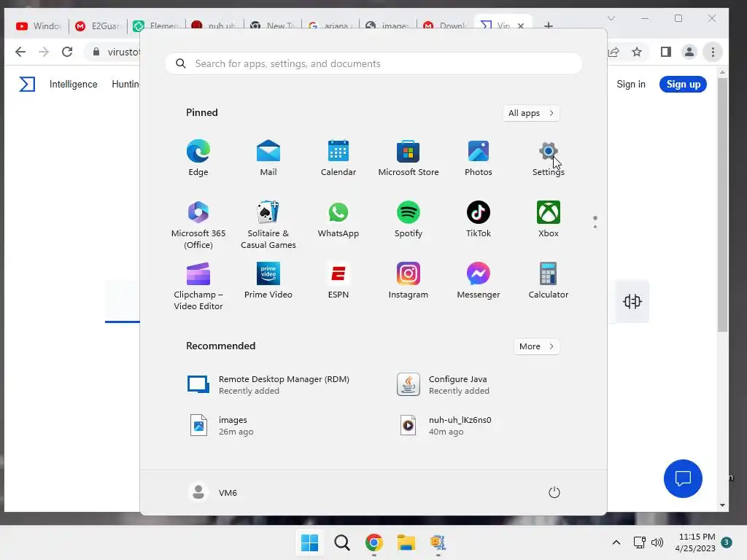Switch to the Downloads tab in Chrome
This screenshot has width=747, height=560.
point(446,26)
